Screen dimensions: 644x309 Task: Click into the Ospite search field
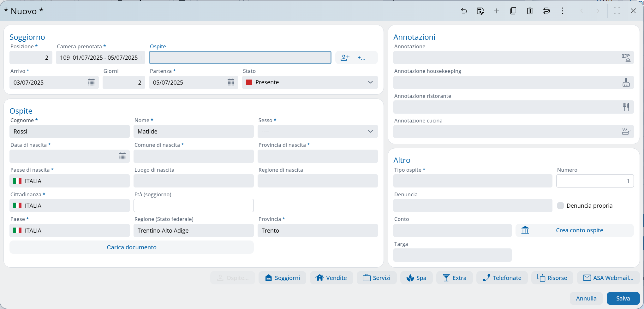click(240, 58)
